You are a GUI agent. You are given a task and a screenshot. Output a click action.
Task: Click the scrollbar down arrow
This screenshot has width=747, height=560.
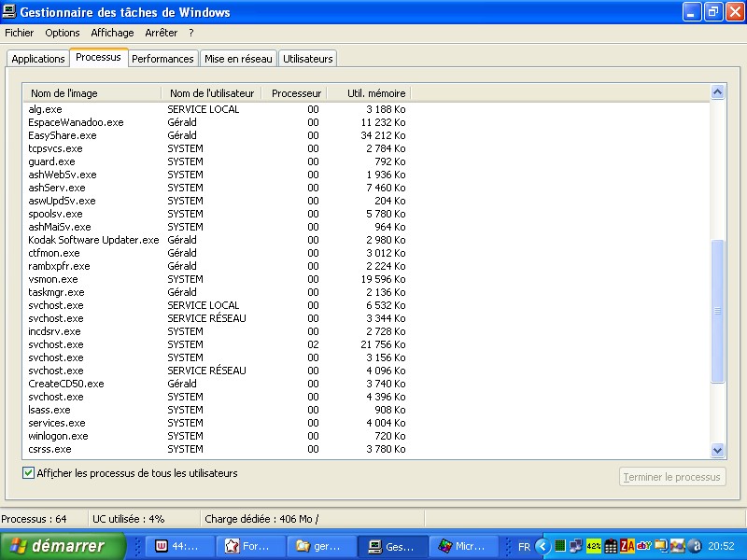(x=717, y=450)
